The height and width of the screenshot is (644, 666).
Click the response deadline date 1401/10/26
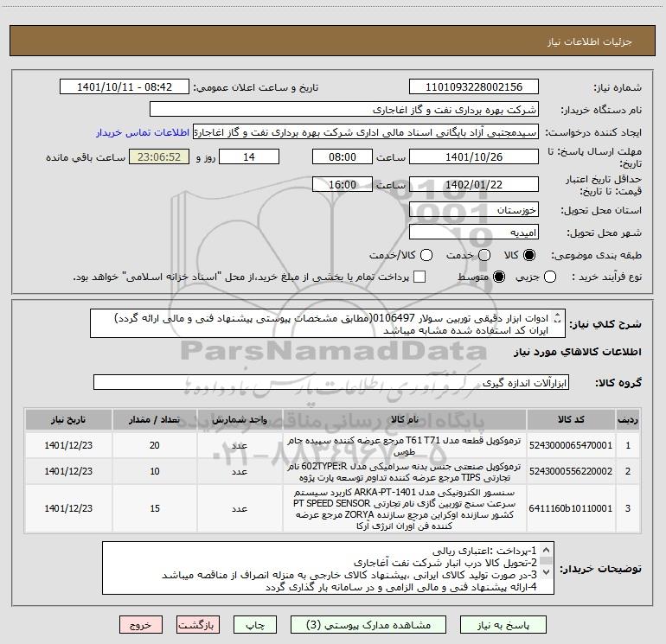[474, 157]
